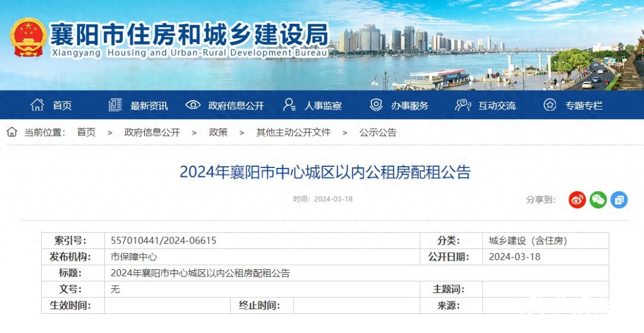This screenshot has width=644, height=333.
Task: Click the star badge special column icon
Action: (x=550, y=105)
